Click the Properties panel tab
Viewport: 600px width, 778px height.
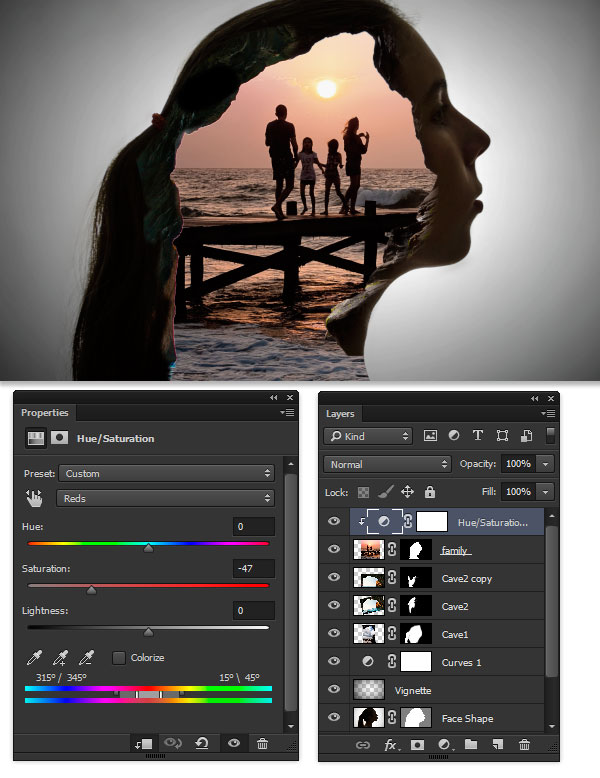pos(45,413)
